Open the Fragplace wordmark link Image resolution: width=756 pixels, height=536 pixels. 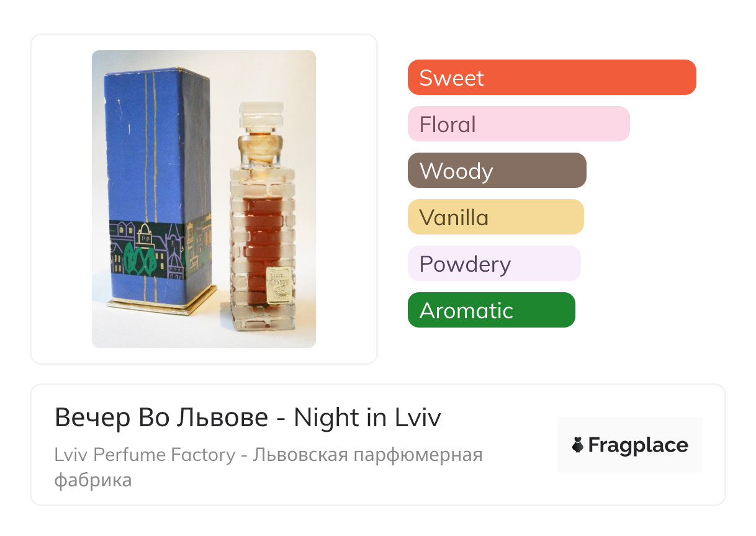[637, 445]
